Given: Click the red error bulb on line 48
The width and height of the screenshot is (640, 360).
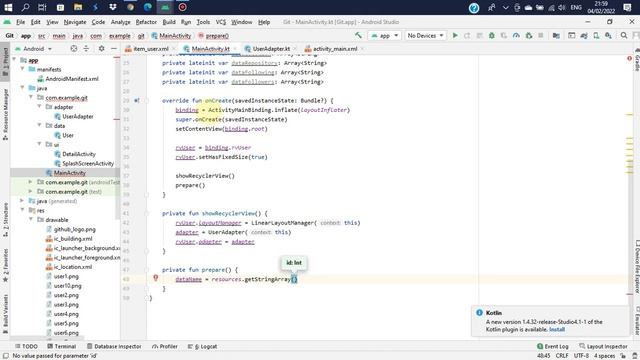Looking at the screenshot, I should click(156, 278).
